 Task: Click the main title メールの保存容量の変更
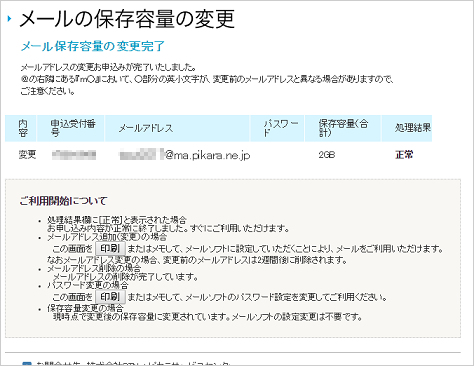(127, 19)
